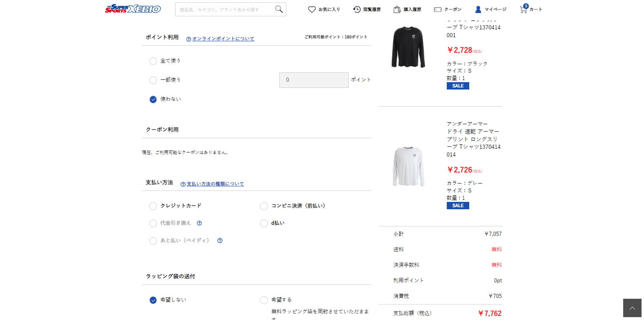Choose クレジットカード payment method

(x=153, y=206)
